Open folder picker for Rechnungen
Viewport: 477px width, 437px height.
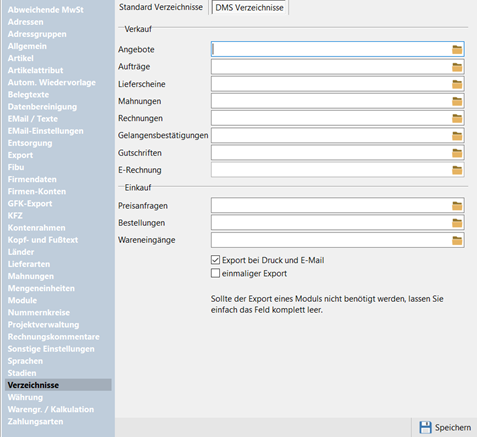[x=457, y=118]
